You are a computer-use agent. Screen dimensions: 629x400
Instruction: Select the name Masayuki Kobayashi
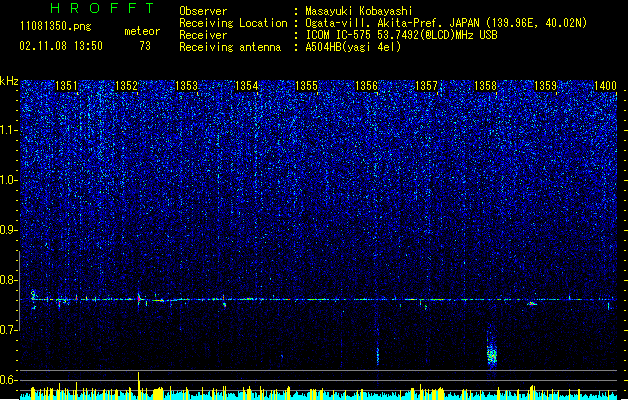click(359, 11)
